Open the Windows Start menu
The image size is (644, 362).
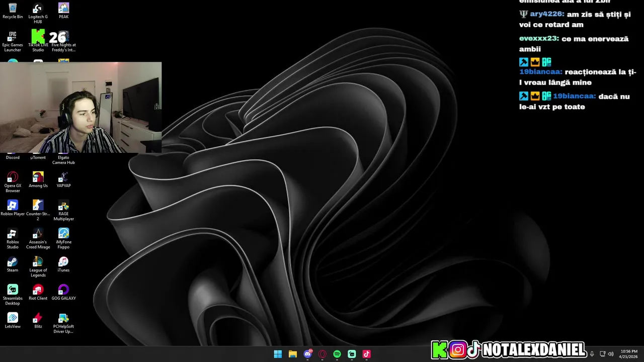coord(278,354)
